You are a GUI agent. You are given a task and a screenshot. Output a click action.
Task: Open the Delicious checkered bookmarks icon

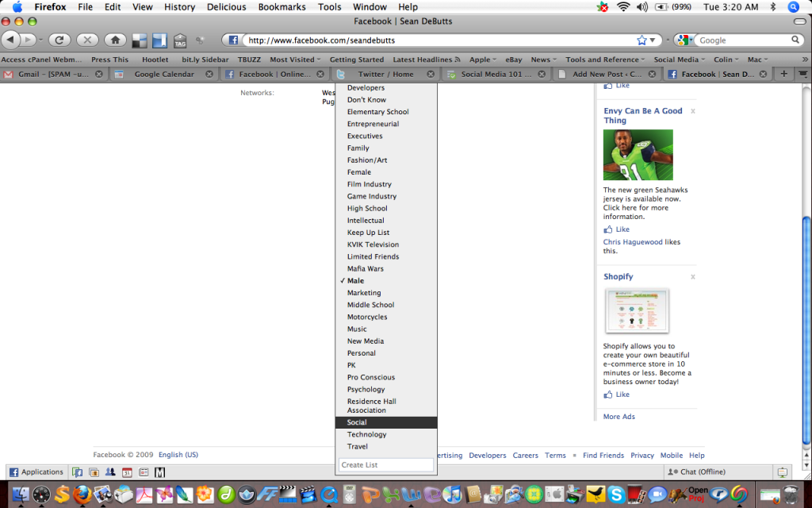pos(140,40)
